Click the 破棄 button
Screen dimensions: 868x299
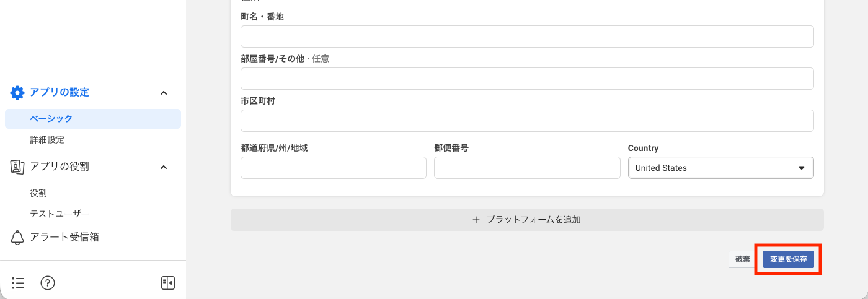tap(743, 259)
